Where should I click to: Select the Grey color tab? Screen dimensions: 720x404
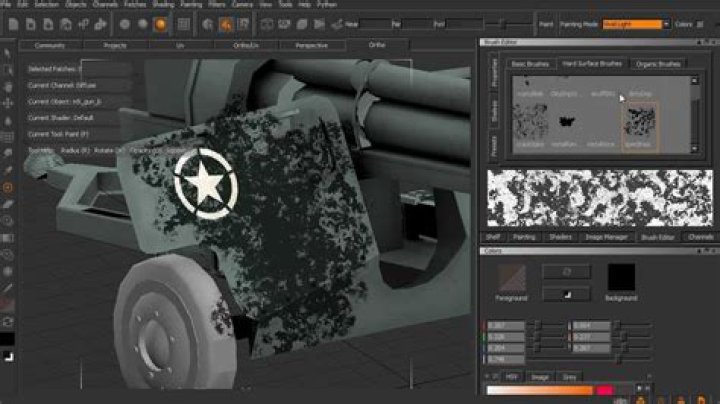(x=569, y=377)
